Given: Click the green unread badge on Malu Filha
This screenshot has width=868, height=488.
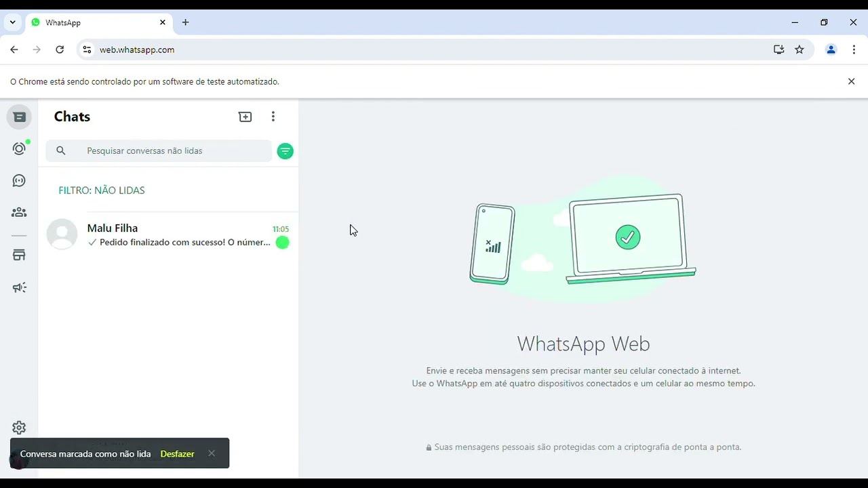Looking at the screenshot, I should 283,243.
